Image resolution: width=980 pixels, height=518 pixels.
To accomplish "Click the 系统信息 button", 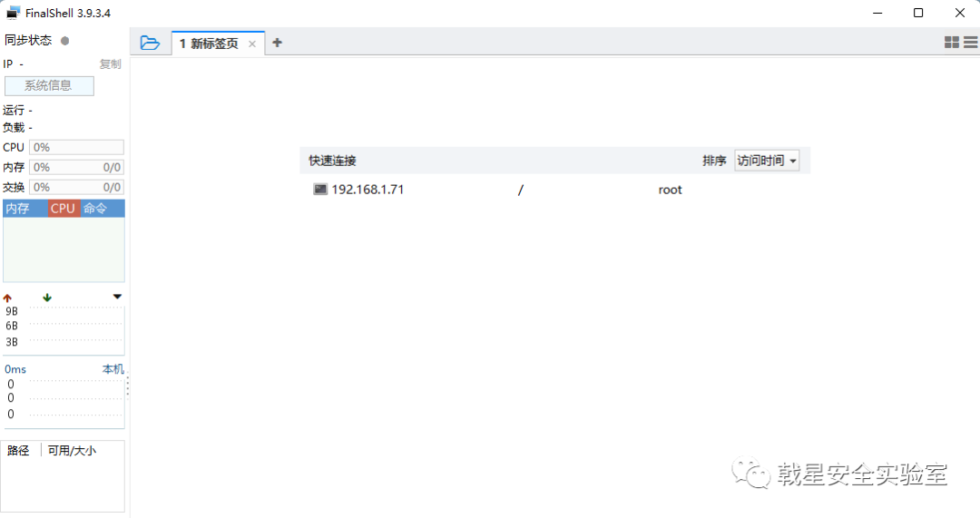I will 49,85.
